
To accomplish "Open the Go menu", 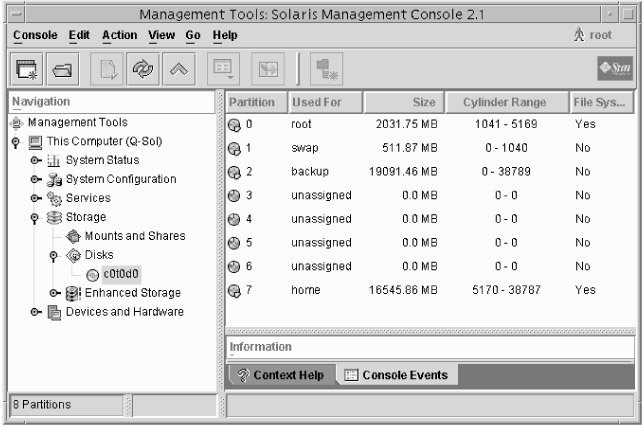I will 192,35.
